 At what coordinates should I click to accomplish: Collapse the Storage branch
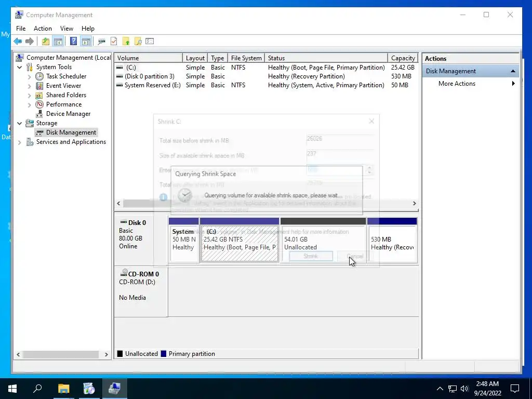20,123
